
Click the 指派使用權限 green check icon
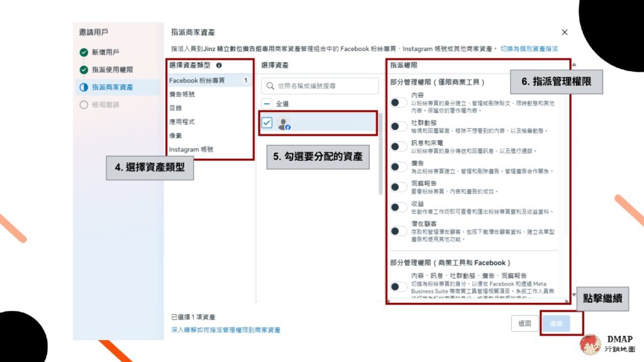tap(84, 70)
